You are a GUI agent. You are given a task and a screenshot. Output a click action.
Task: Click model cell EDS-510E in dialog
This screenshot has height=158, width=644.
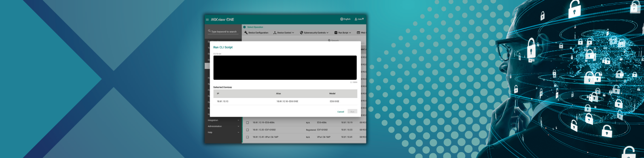pyautogui.click(x=334, y=102)
